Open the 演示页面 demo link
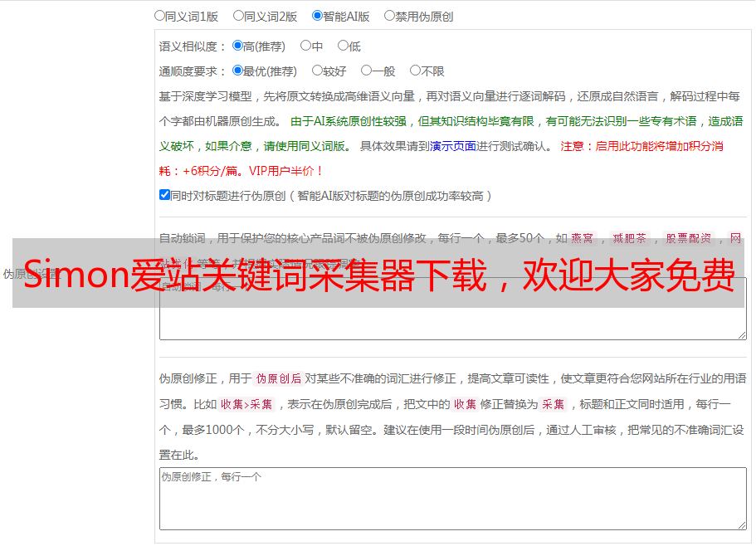756x546 pixels. click(453, 146)
